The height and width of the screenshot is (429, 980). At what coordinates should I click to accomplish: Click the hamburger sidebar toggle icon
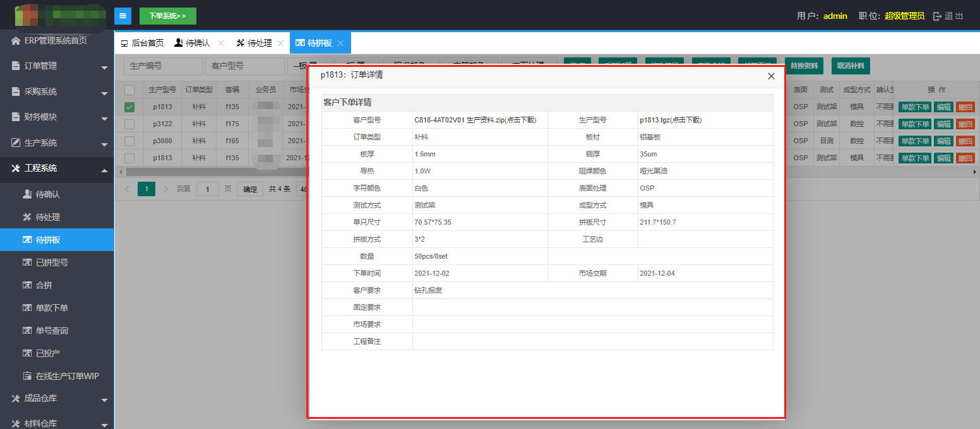[122, 16]
